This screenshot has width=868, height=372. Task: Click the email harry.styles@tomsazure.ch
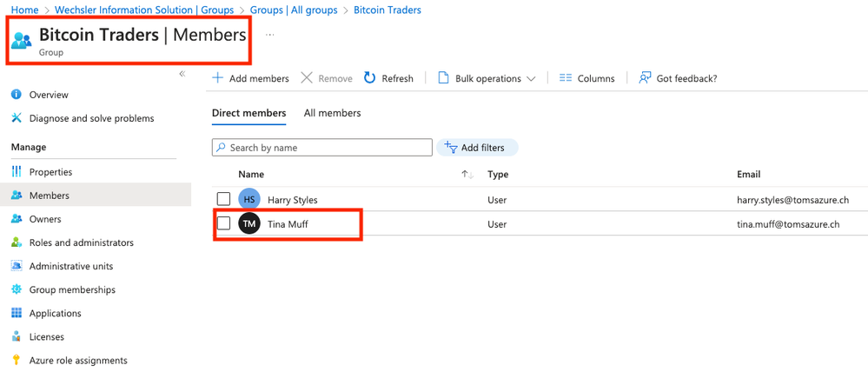(792, 200)
